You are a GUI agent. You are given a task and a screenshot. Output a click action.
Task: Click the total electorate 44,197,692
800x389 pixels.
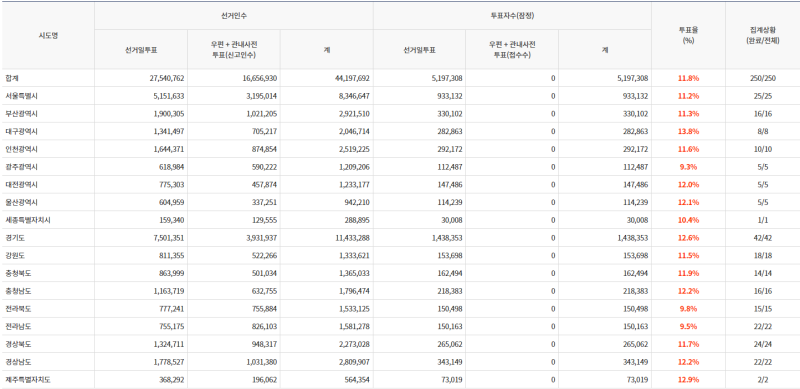click(353, 79)
